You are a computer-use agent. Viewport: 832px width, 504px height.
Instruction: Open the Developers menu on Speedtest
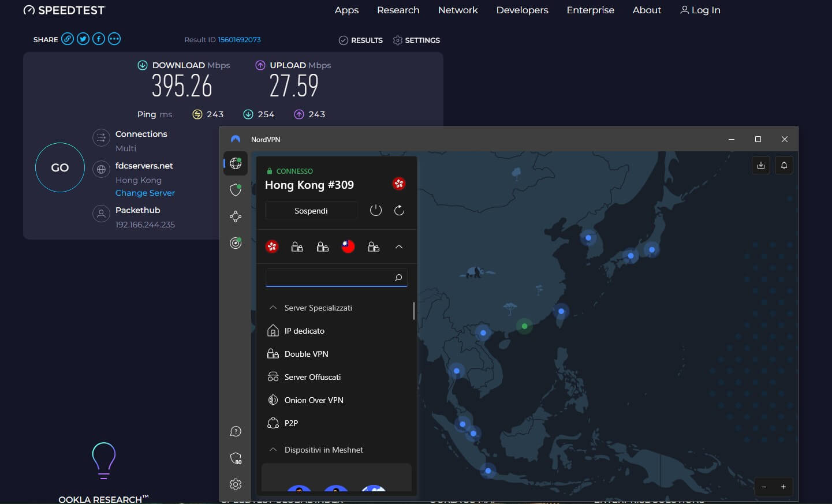tap(522, 10)
